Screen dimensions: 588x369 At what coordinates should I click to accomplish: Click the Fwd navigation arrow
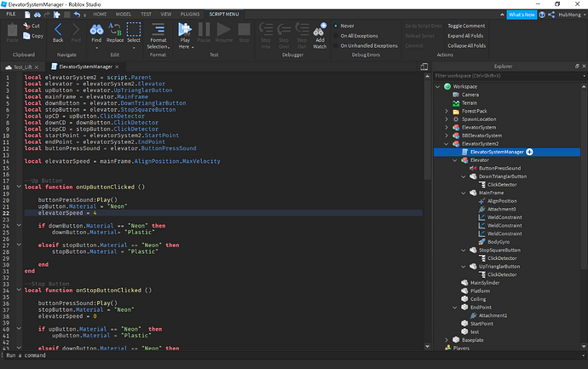coord(76,30)
